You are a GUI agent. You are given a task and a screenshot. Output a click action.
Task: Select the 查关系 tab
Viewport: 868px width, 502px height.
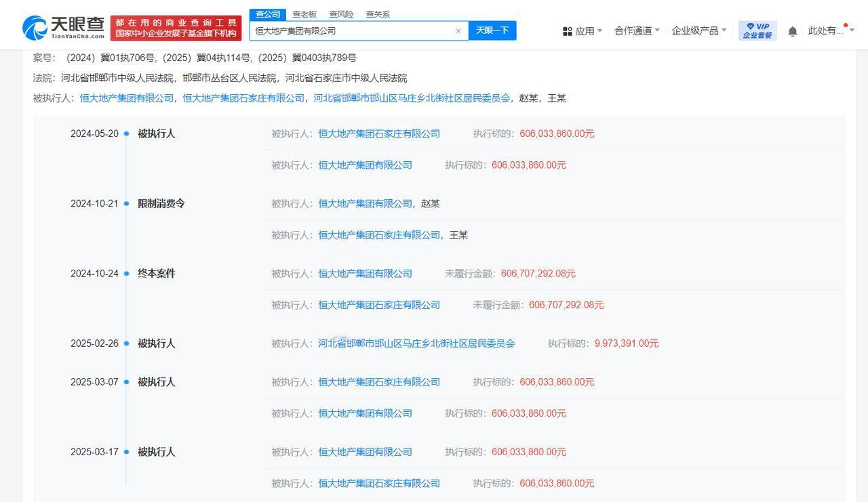click(378, 14)
